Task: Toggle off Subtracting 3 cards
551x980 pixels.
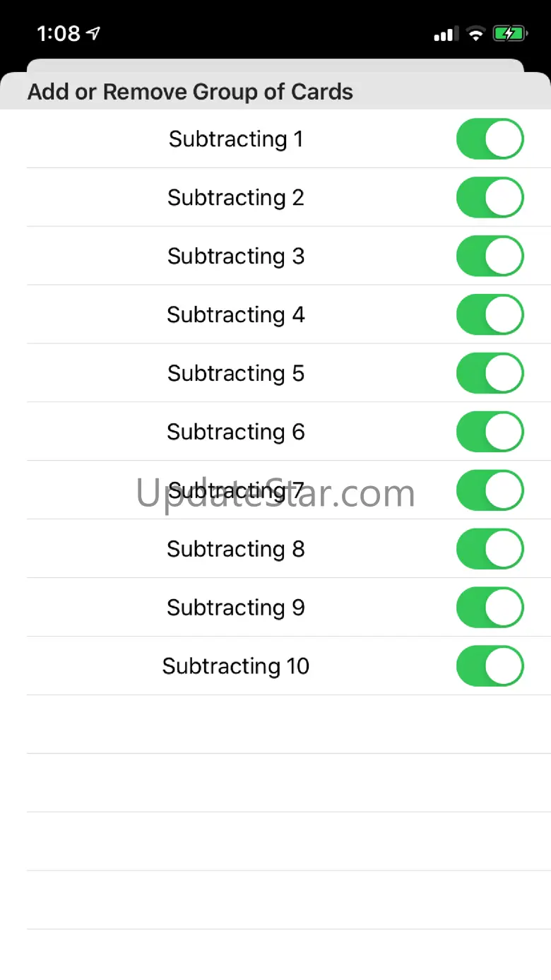Action: click(x=490, y=256)
